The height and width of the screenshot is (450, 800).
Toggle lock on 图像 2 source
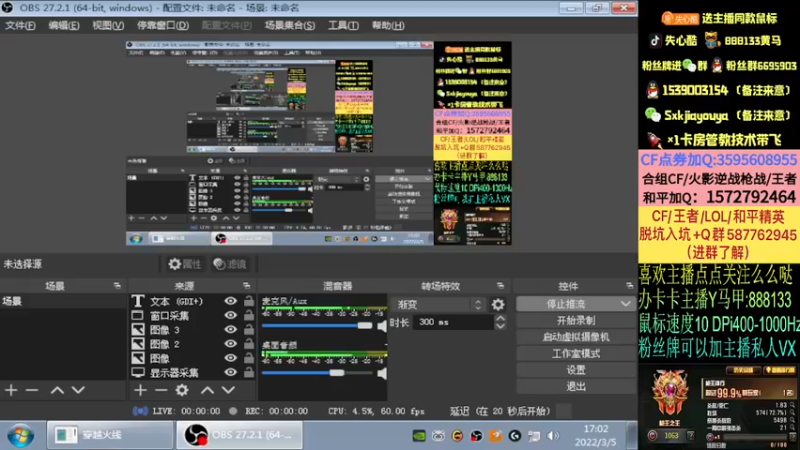[x=248, y=344]
